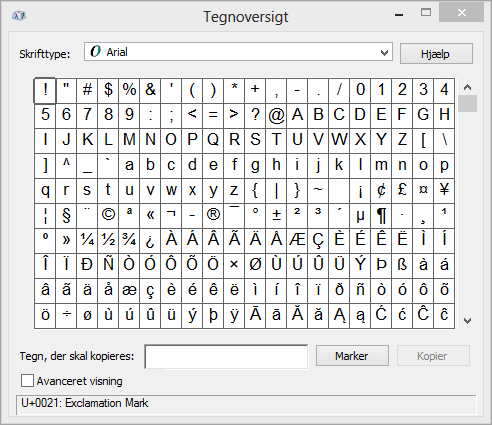
Task: Open the Skrifttype font dropdown
Action: (238, 52)
